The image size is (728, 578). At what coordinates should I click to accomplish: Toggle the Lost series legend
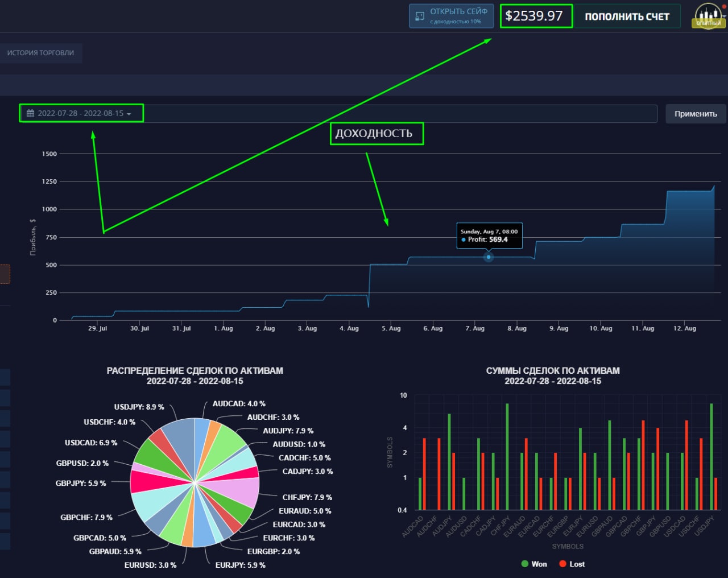(572, 564)
